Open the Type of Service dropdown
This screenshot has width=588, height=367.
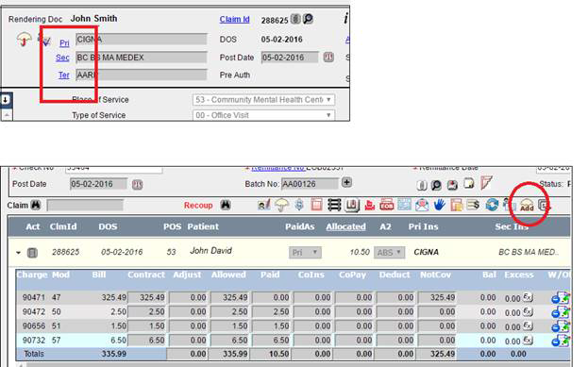(263, 115)
